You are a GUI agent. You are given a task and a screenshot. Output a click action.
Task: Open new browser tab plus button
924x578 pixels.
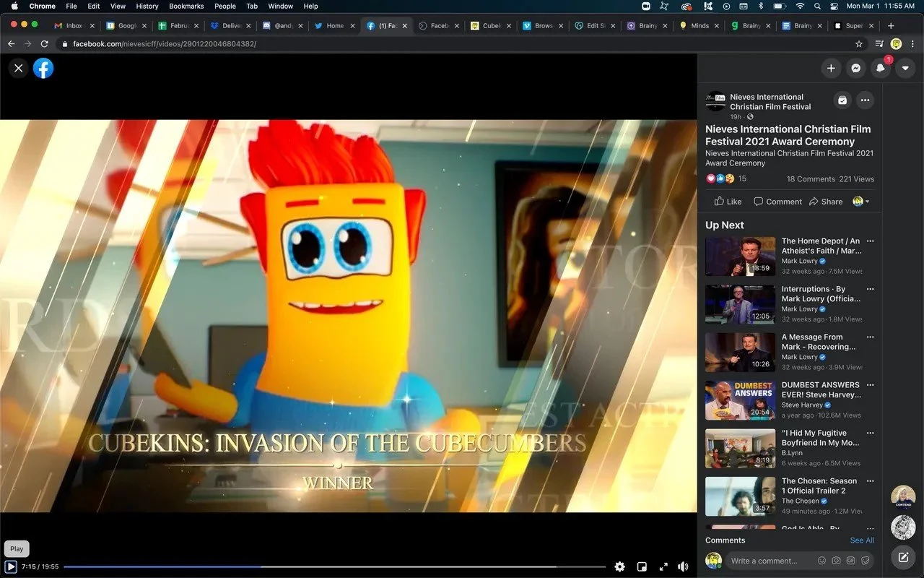pos(891,25)
